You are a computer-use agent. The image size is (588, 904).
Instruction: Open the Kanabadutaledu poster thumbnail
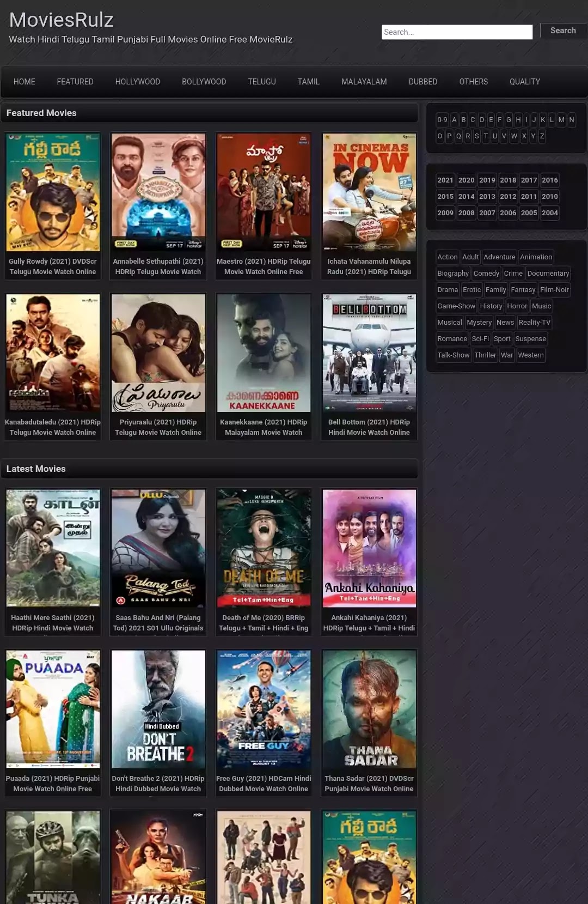(x=53, y=353)
